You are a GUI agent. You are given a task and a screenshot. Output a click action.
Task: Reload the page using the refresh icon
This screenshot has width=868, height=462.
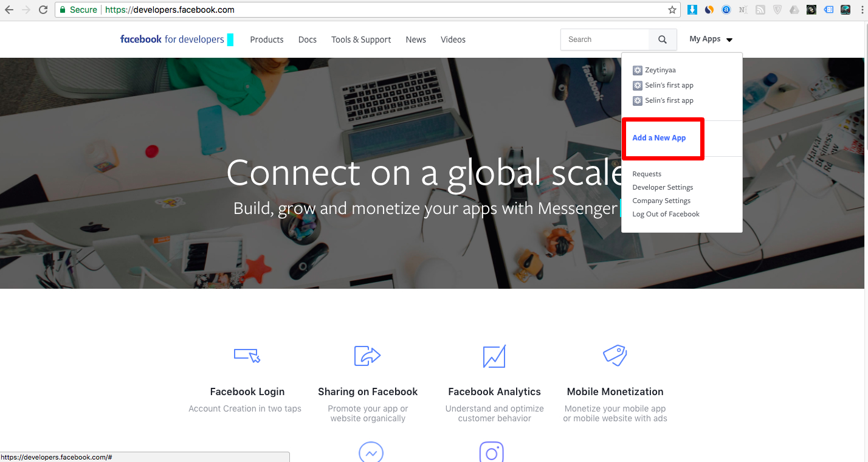43,10
